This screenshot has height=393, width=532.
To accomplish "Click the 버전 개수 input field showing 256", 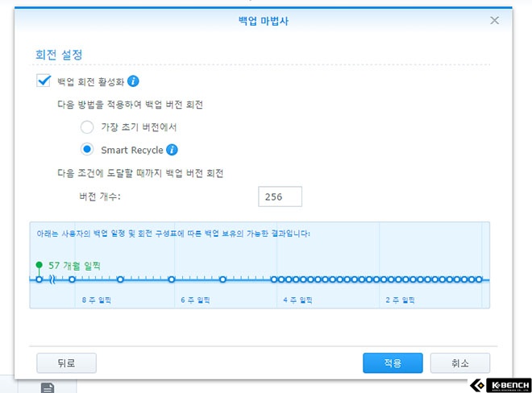I will point(280,196).
